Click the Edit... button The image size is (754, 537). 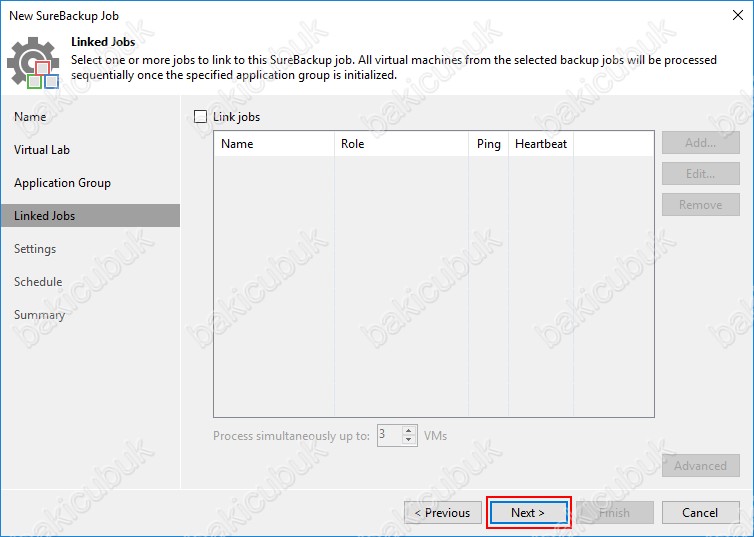point(701,174)
